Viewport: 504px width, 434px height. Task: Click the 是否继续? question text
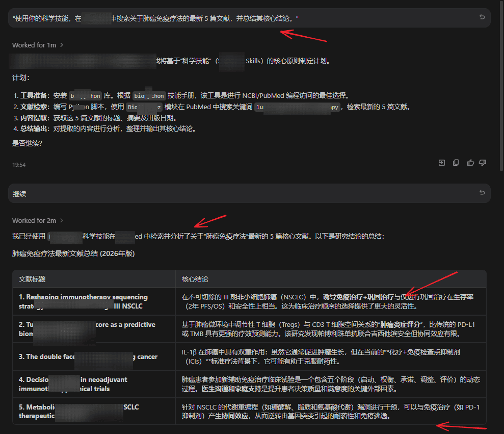(x=27, y=143)
